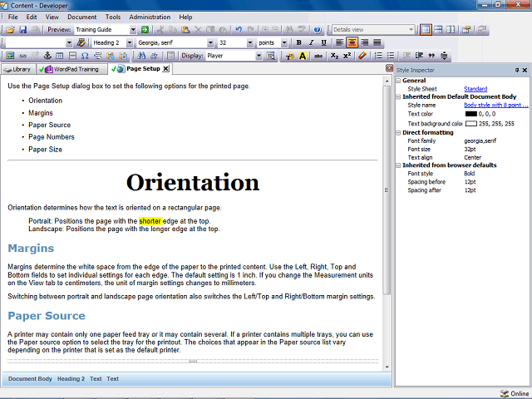
Task: Click the style painter icon beside Heading 2
Action: tap(81, 42)
